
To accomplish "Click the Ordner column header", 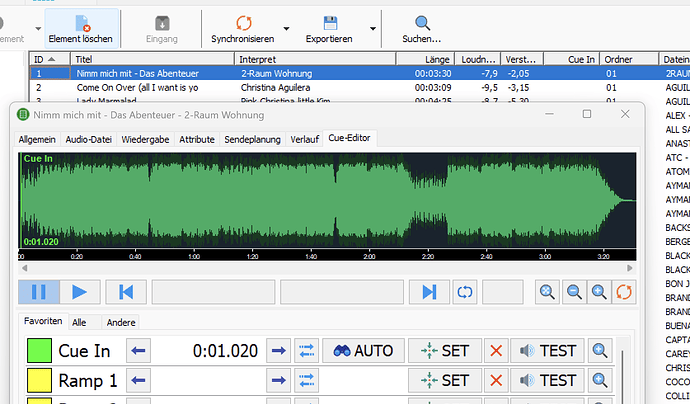I will 629,59.
